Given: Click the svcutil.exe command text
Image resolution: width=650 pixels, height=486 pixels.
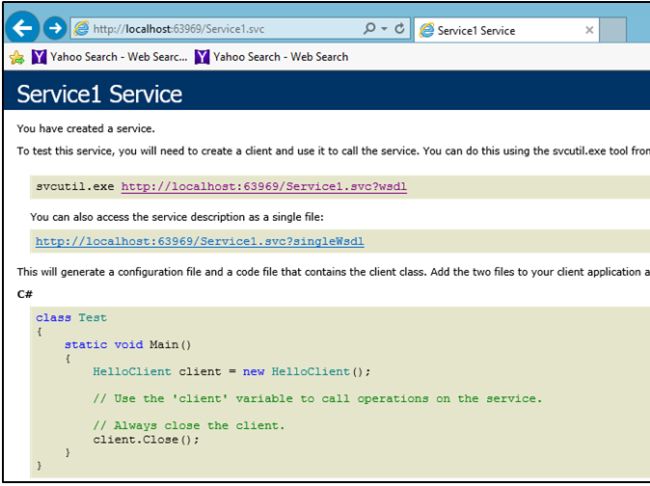Looking at the screenshot, I should (x=75, y=186).
